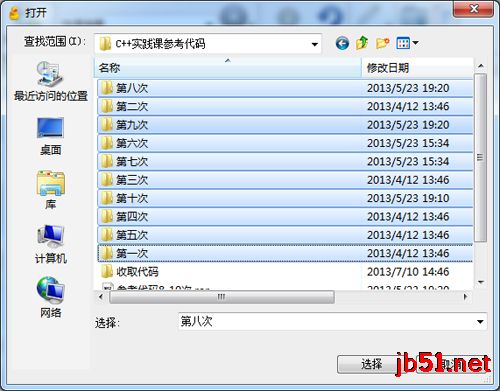The height and width of the screenshot is (391, 500).
Task: Click the title bar application icon
Action: tap(14, 13)
